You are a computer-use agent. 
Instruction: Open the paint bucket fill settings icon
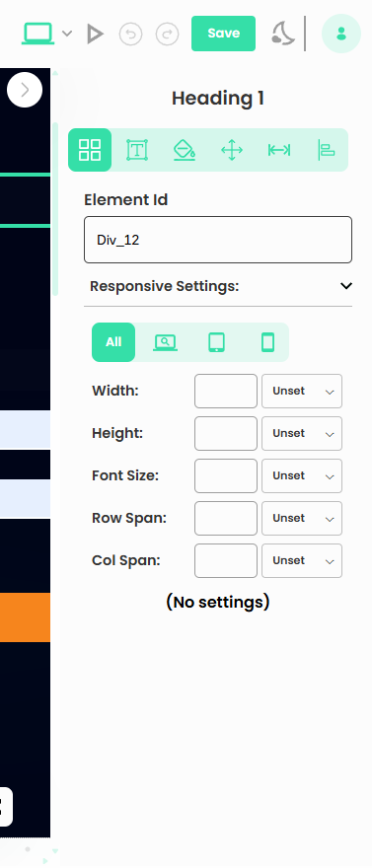click(x=185, y=150)
